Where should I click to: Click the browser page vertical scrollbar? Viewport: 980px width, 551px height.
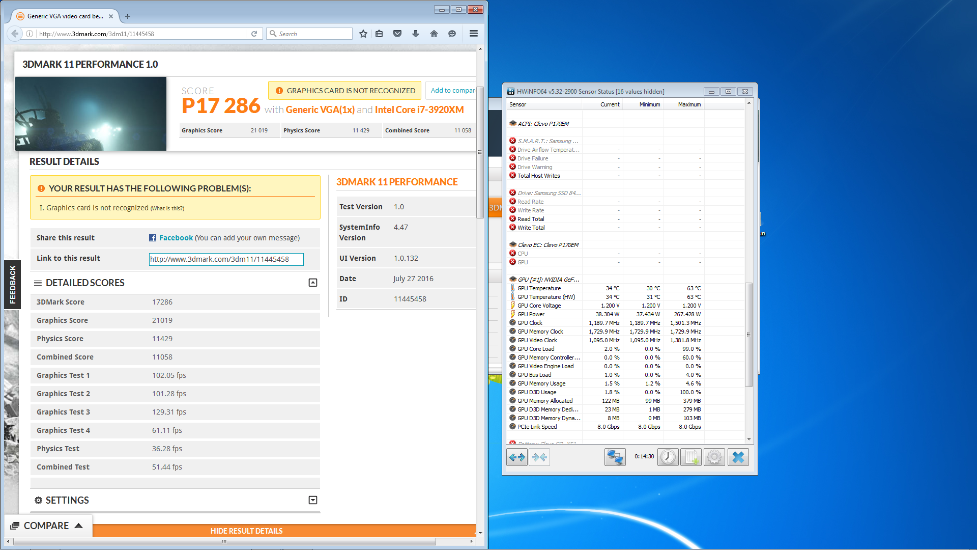pyautogui.click(x=481, y=153)
